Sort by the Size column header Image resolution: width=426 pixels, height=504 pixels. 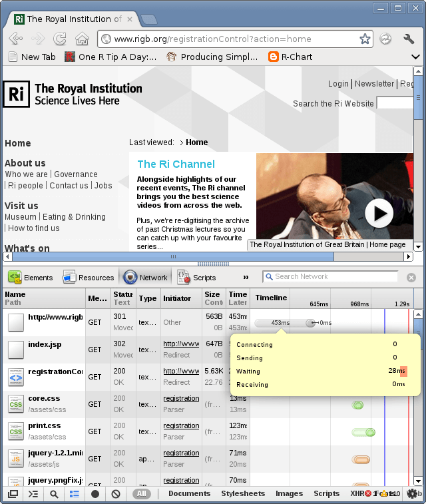pyautogui.click(x=214, y=298)
